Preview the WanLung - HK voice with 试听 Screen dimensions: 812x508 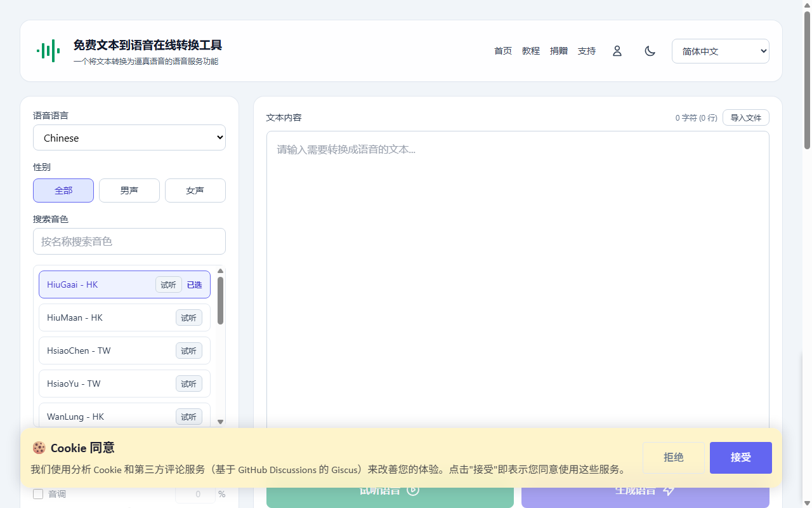tap(189, 417)
